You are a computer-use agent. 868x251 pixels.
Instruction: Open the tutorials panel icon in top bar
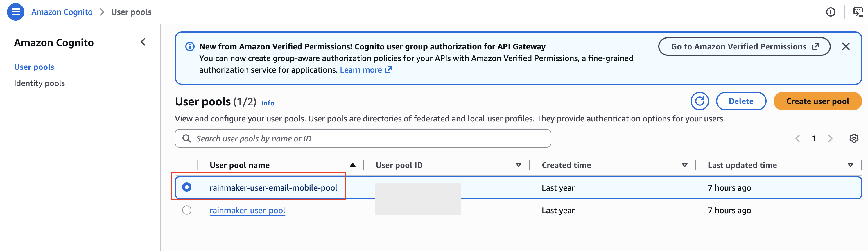tap(858, 12)
